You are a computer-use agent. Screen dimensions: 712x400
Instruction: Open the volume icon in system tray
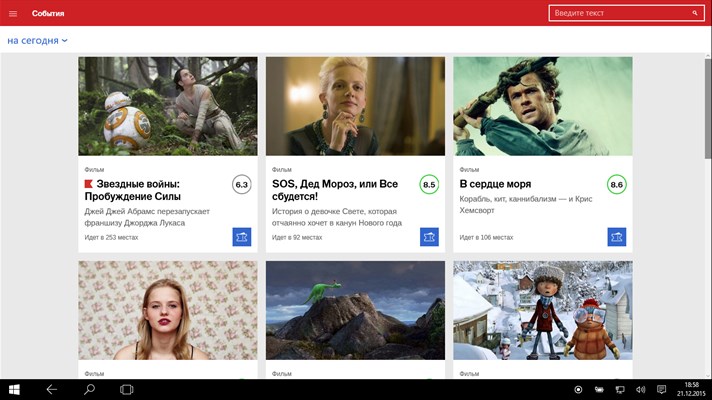click(640, 390)
